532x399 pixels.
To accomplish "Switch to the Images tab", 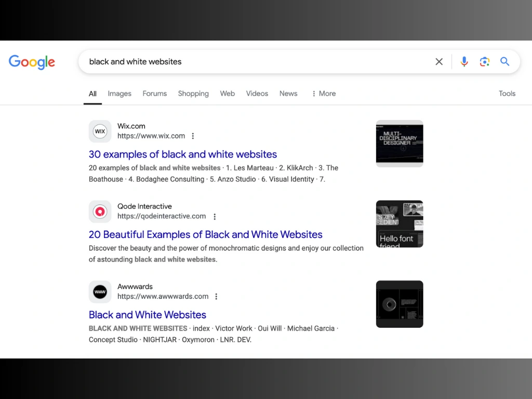I will [119, 94].
